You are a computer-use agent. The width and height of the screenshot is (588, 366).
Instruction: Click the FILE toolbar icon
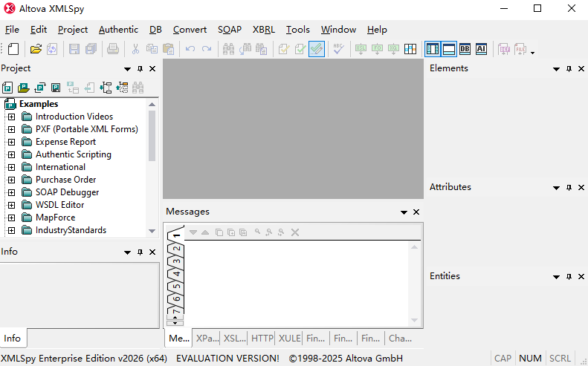click(x=520, y=49)
